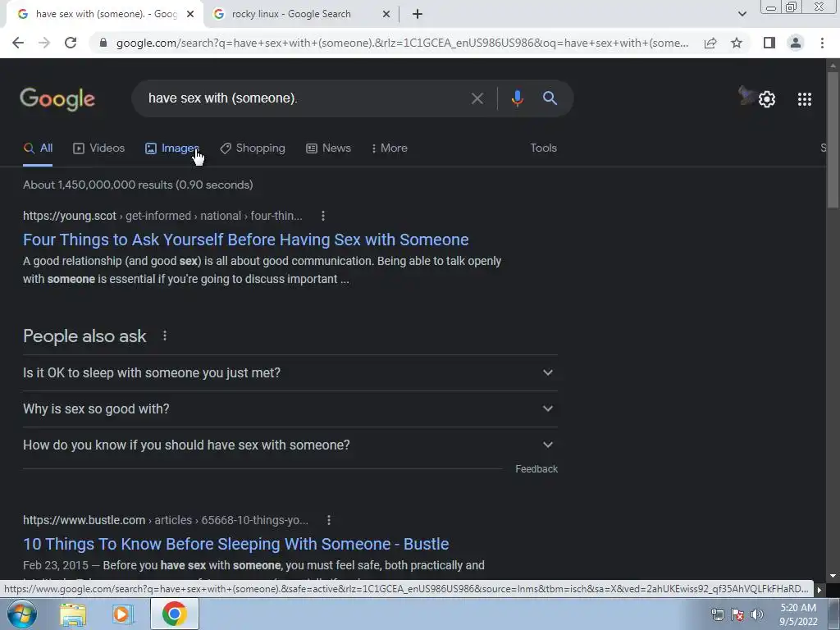Click the network tray icon
Image resolution: width=840 pixels, height=630 pixels.
pyautogui.click(x=717, y=614)
